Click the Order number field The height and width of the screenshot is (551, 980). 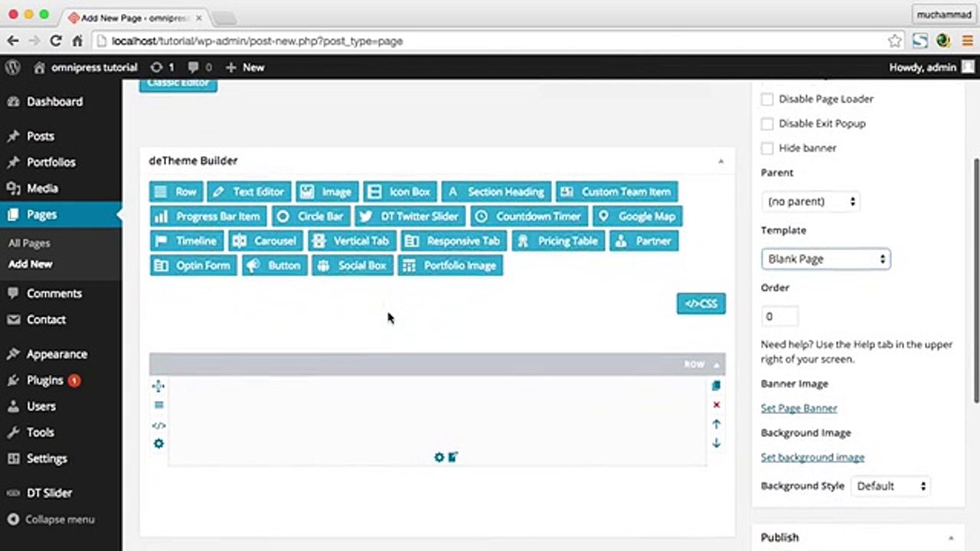click(x=779, y=317)
